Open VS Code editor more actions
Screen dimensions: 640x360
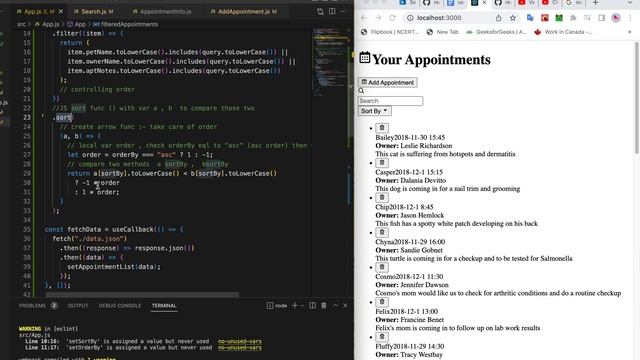344,11
